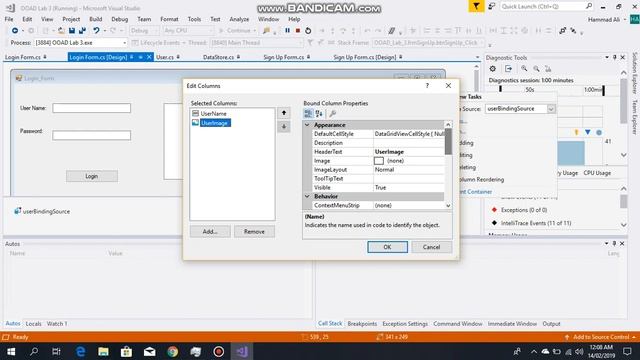Open the document tab overflow dropdown
The width and height of the screenshot is (640, 360).
[x=477, y=57]
